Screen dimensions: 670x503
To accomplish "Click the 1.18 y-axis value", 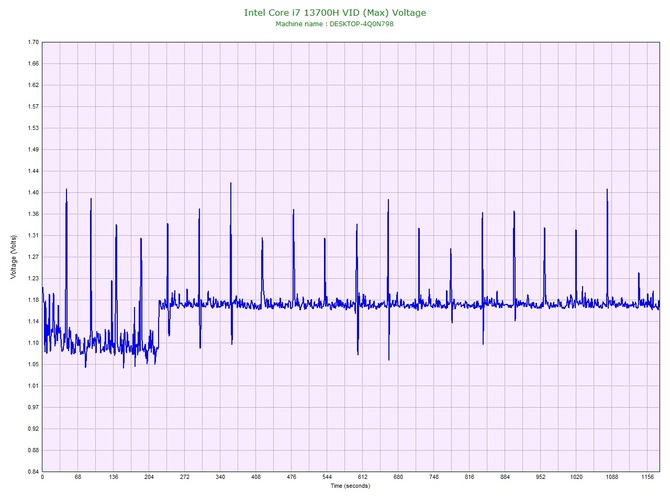I will [33, 300].
